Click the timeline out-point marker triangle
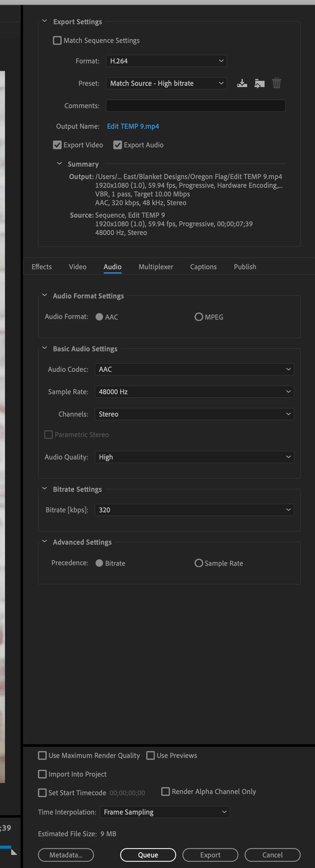This screenshot has width=315, height=868. [14, 852]
